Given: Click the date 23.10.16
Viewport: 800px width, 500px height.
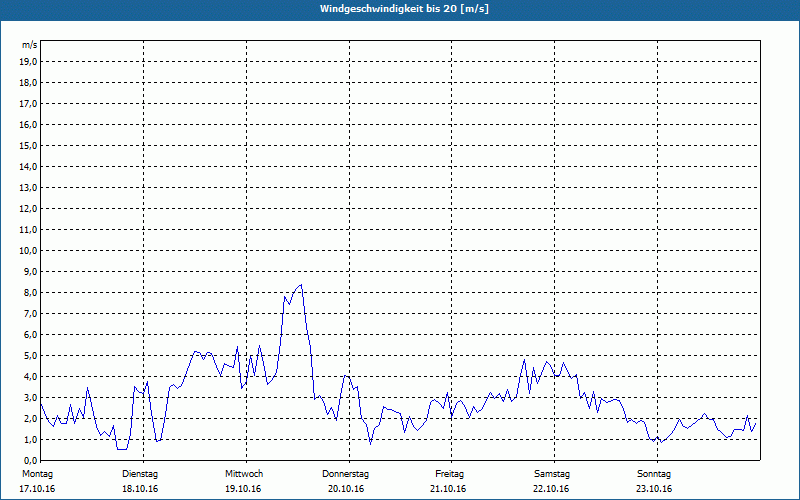Looking at the screenshot, I should 654,489.
